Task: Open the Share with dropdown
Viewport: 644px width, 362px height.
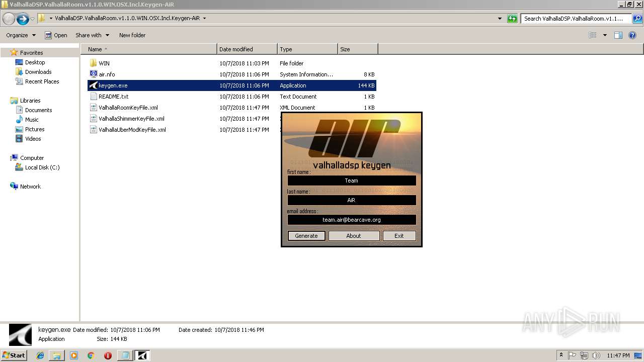Action: 92,35
